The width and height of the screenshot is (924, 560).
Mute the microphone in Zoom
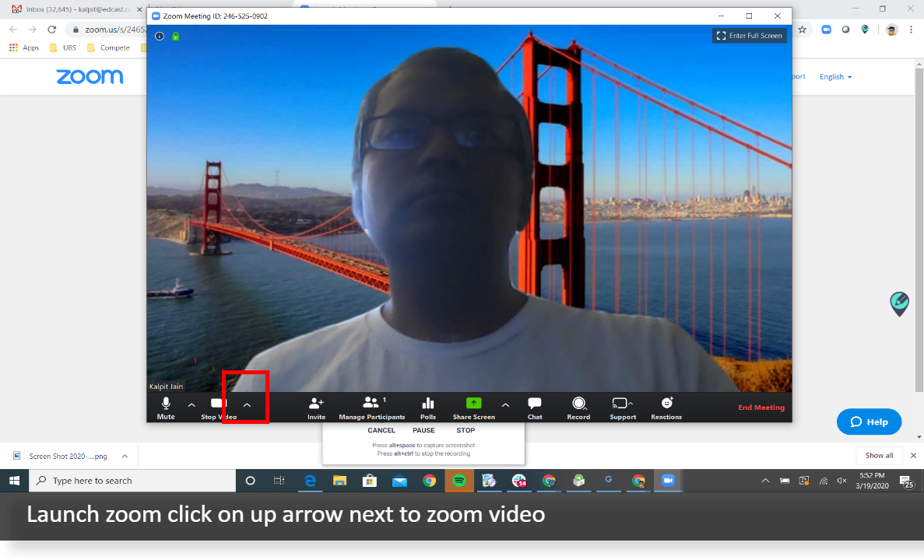pos(166,408)
